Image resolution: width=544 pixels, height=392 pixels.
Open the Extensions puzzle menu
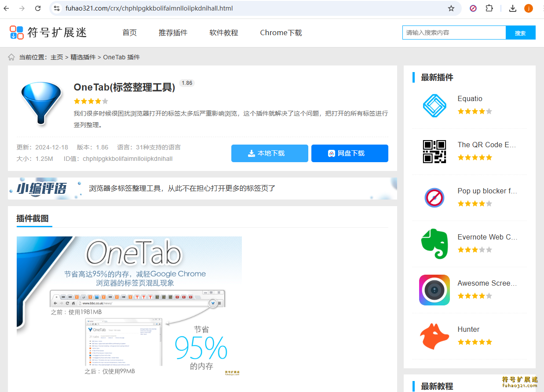pyautogui.click(x=489, y=8)
